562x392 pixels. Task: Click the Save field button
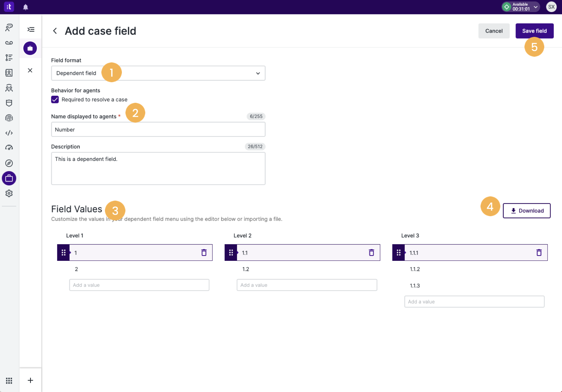coord(534,31)
